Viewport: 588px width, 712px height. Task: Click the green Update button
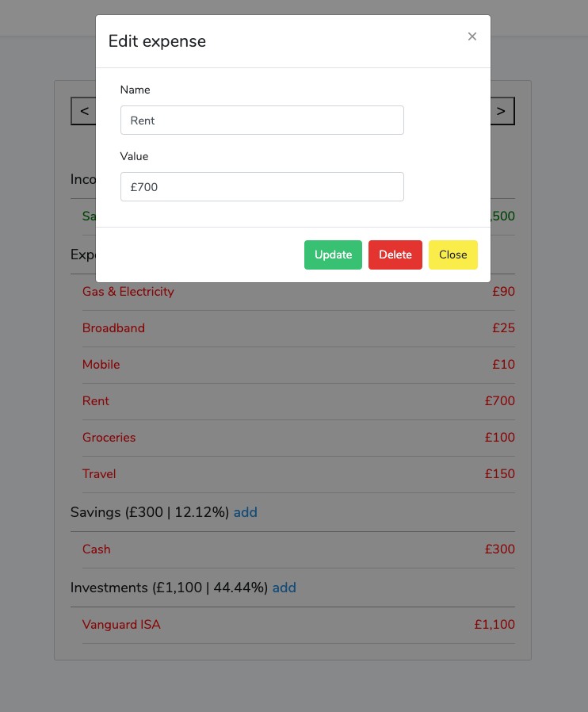(x=333, y=255)
